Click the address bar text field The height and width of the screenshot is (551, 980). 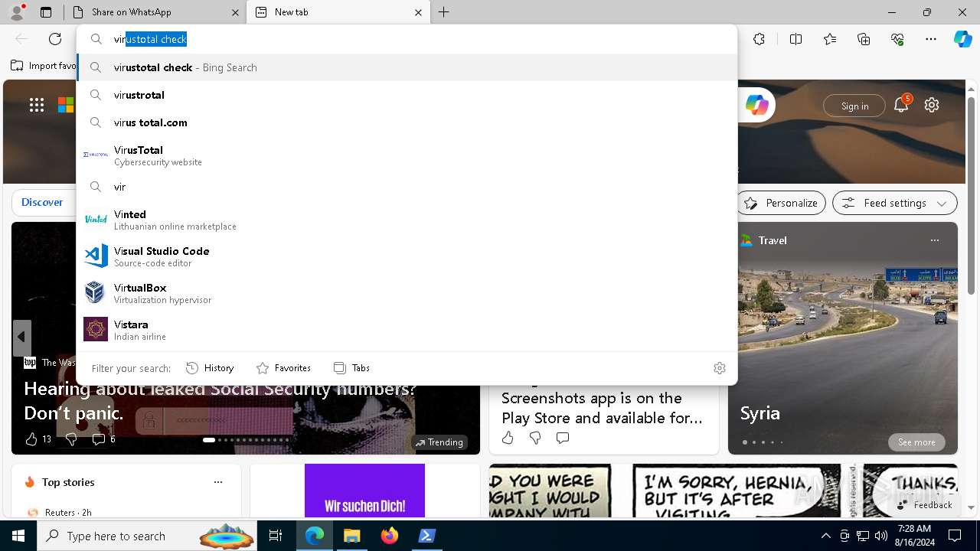click(407, 39)
